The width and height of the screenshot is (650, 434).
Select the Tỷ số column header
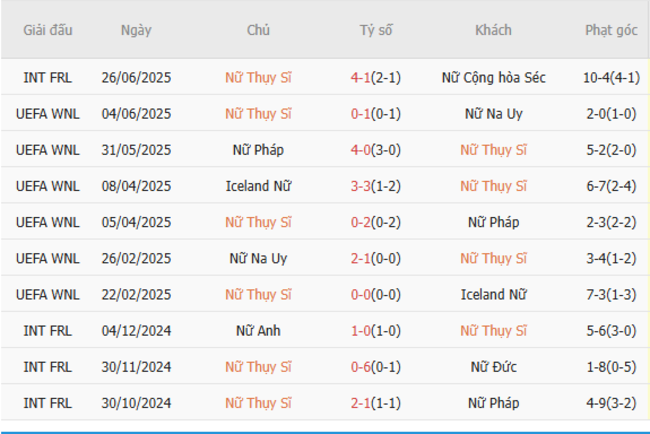pos(376,30)
